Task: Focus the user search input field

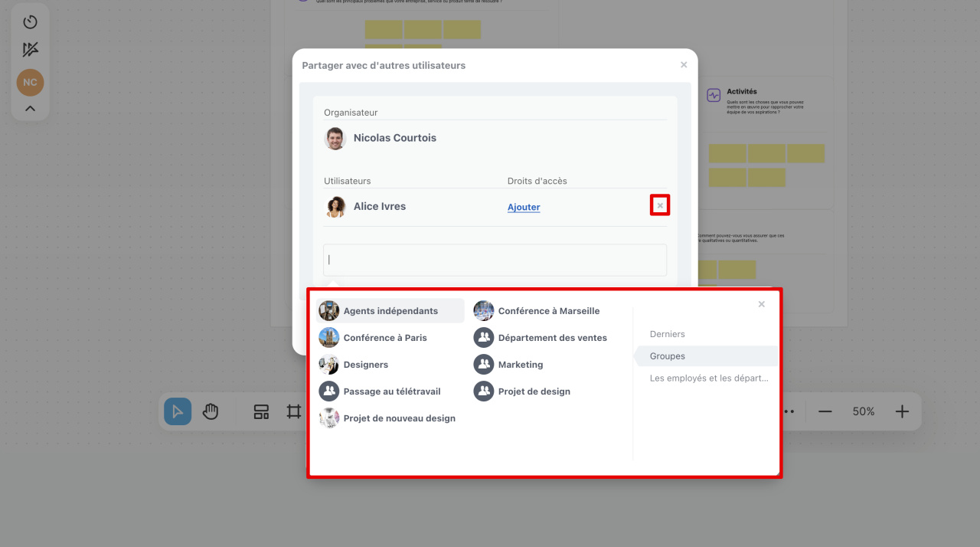Action: point(495,260)
